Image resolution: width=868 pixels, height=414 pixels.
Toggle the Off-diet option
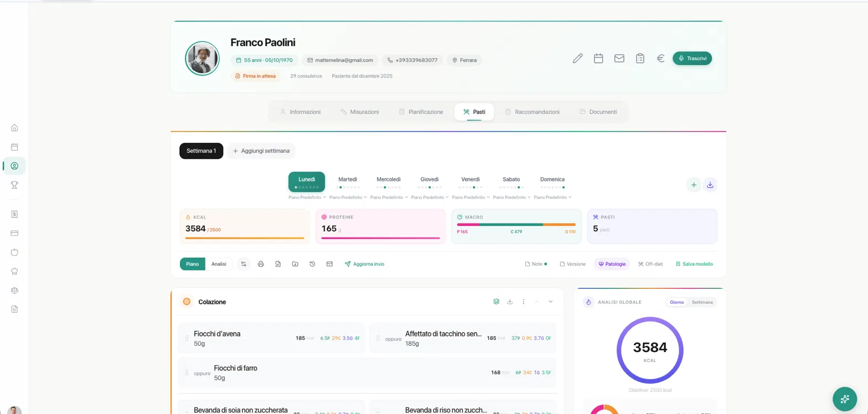click(x=650, y=264)
